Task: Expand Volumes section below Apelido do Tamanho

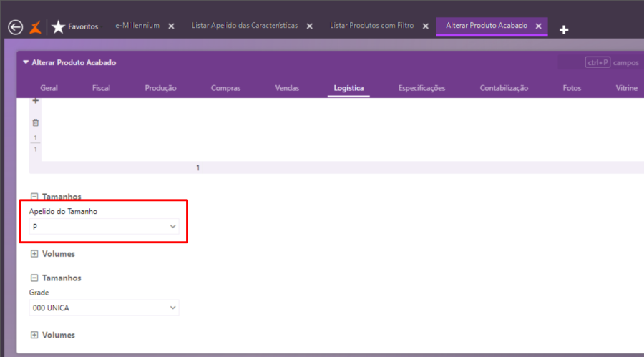Action: 34,254
